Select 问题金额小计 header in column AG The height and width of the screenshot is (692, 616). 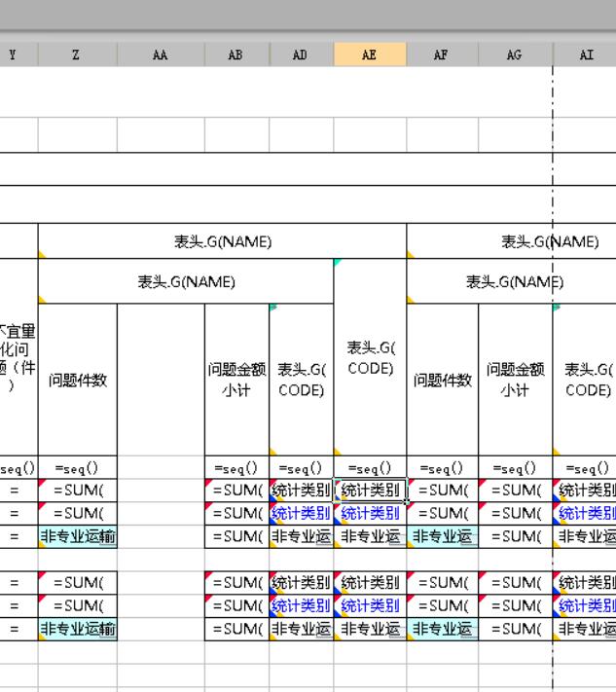(x=516, y=380)
